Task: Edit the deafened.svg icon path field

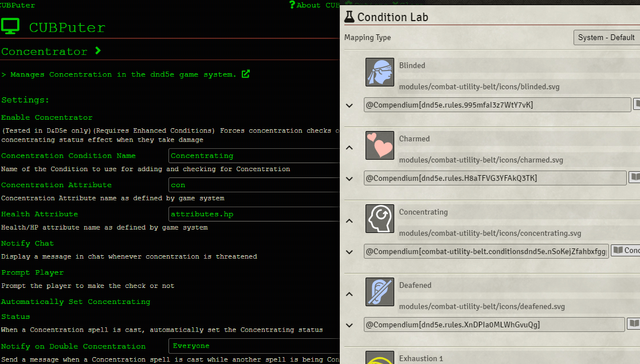Action: (519, 307)
